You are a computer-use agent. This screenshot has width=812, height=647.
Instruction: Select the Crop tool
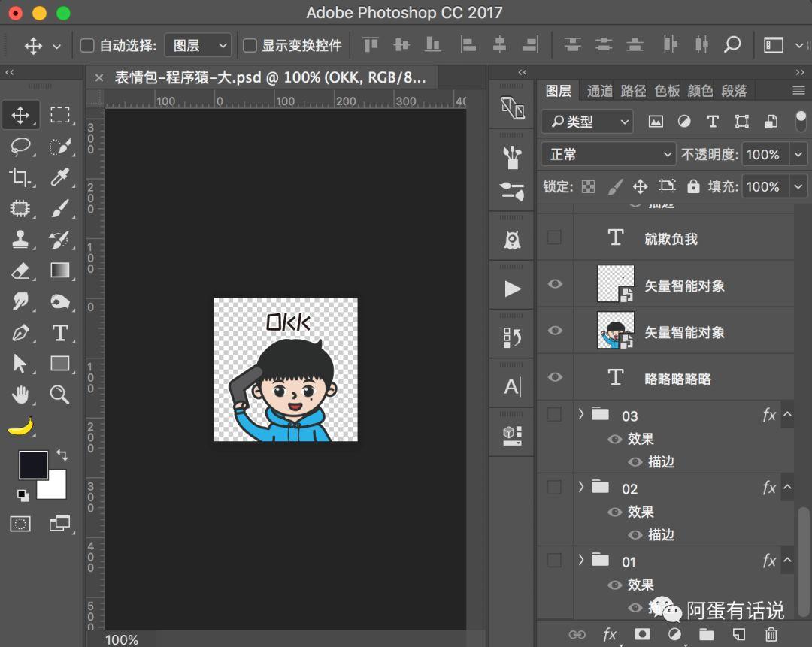click(20, 177)
